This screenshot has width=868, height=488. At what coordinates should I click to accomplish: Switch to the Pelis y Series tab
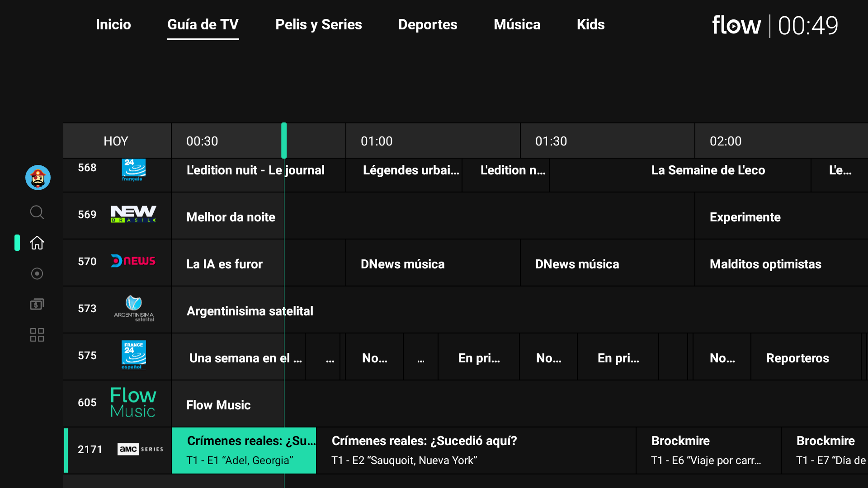click(x=318, y=24)
